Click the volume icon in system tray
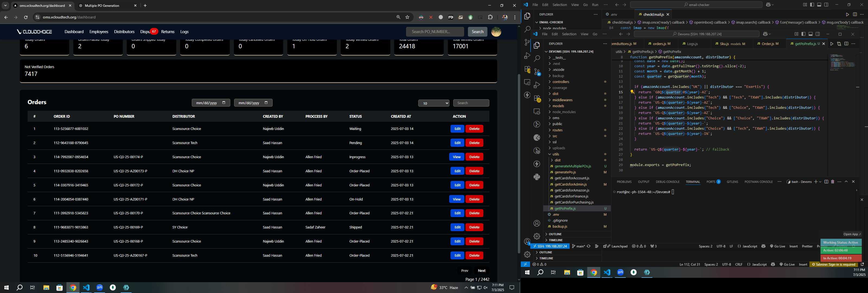This screenshot has width=868, height=293. pos(486,288)
